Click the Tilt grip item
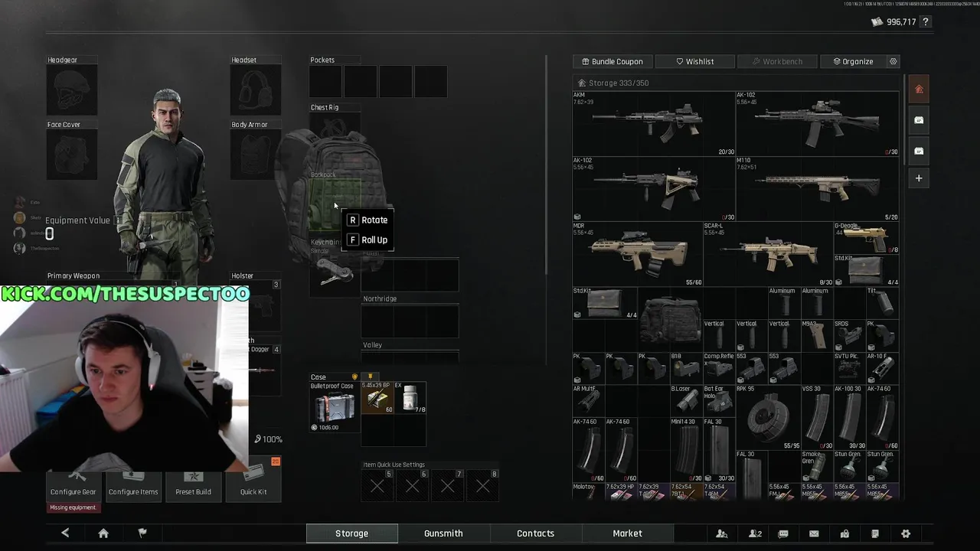The width and height of the screenshot is (980, 551). pos(882,303)
